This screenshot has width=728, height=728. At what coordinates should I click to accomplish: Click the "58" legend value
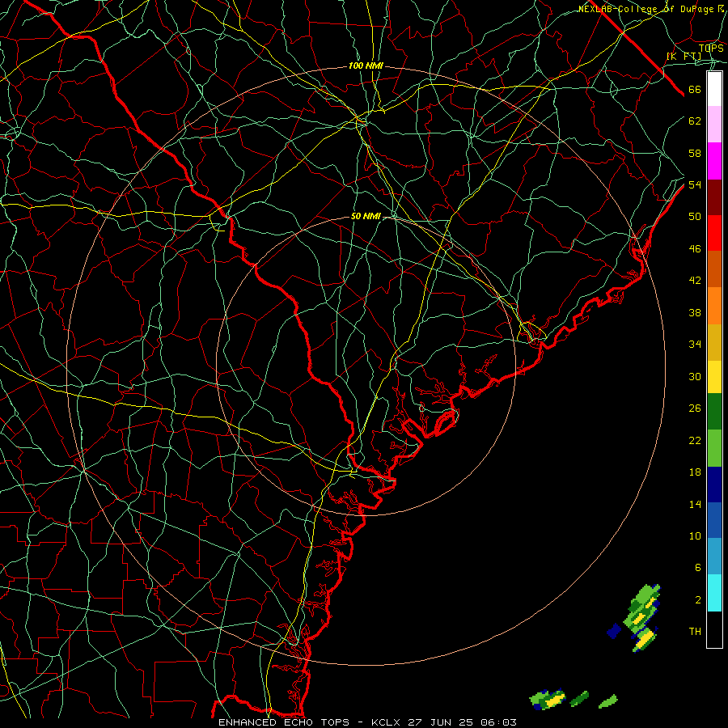695,153
